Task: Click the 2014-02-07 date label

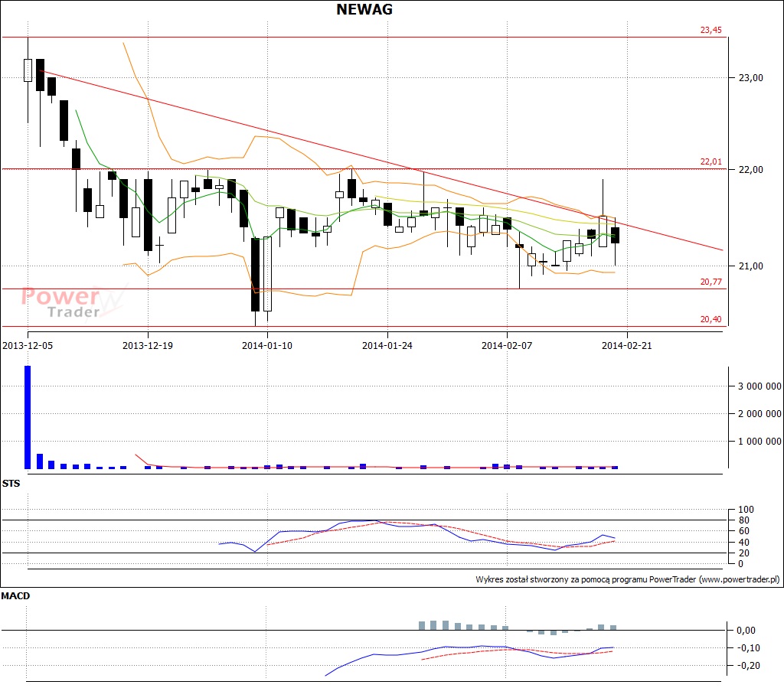Action: point(507,346)
